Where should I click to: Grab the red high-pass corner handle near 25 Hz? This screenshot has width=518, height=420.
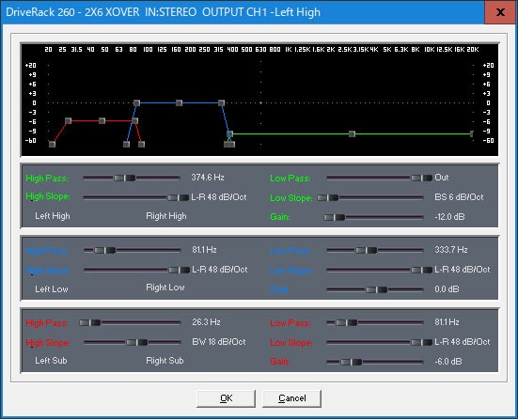[x=68, y=121]
